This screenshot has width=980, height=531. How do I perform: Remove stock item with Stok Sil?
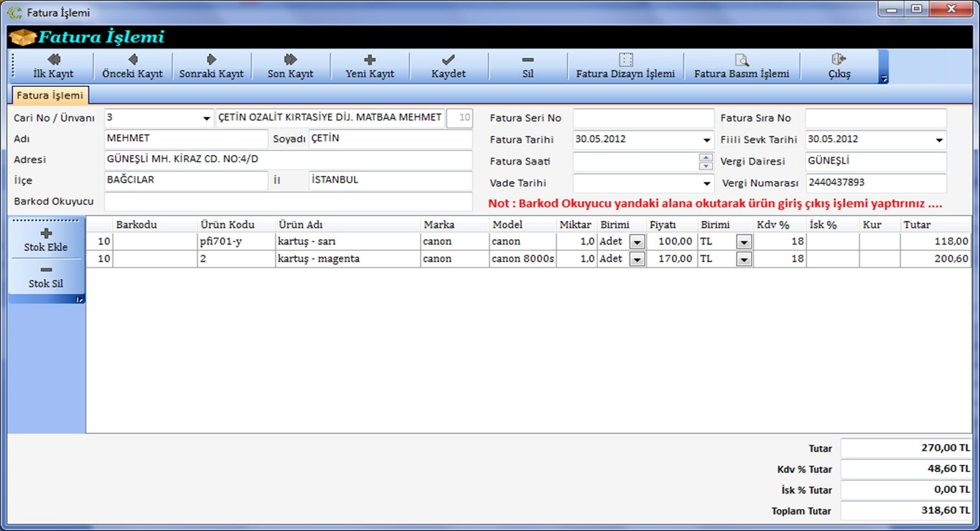47,277
